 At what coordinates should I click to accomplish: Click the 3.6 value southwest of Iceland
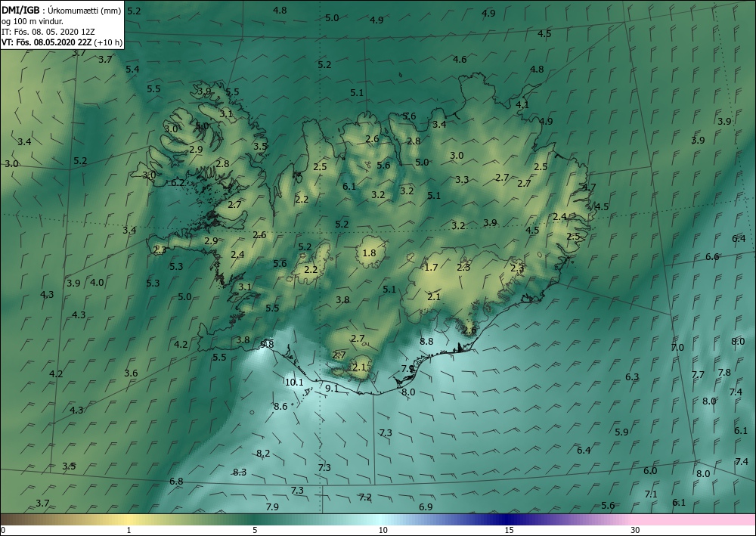tap(131, 373)
